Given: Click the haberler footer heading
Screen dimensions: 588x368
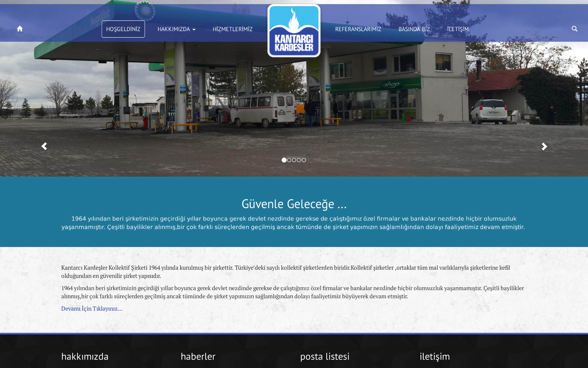Looking at the screenshot, I should (198, 357).
